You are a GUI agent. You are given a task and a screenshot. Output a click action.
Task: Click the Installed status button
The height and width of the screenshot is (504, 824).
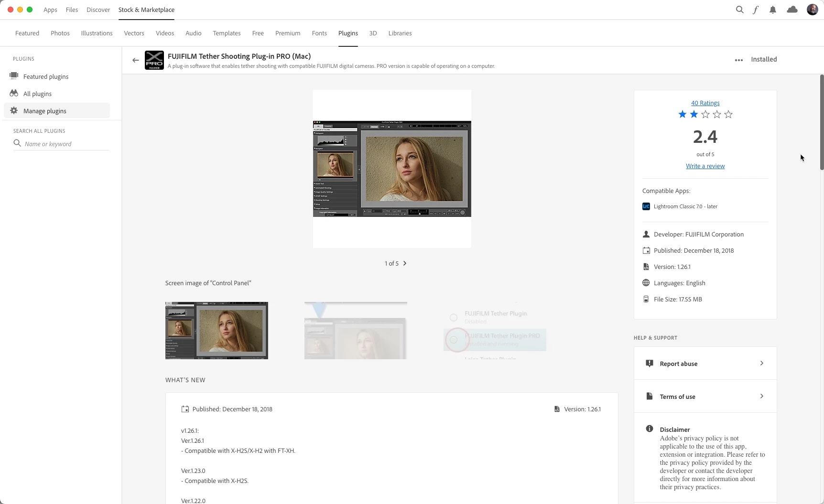(764, 59)
